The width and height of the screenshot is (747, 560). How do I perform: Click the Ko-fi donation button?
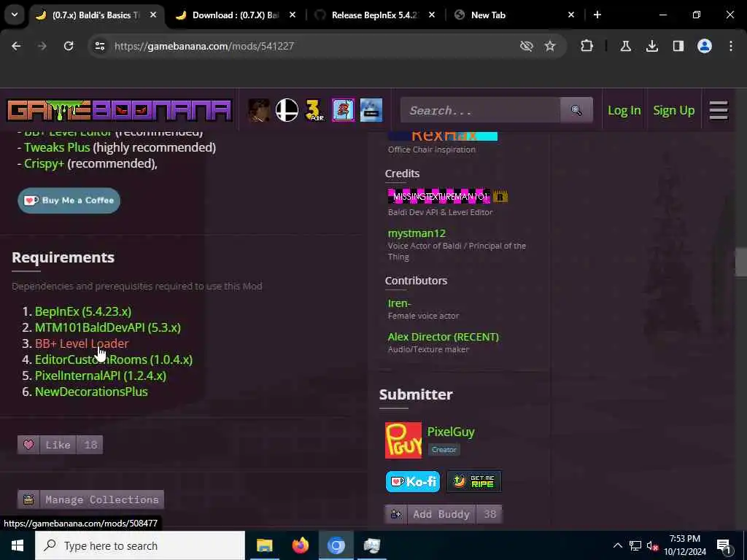point(413,481)
